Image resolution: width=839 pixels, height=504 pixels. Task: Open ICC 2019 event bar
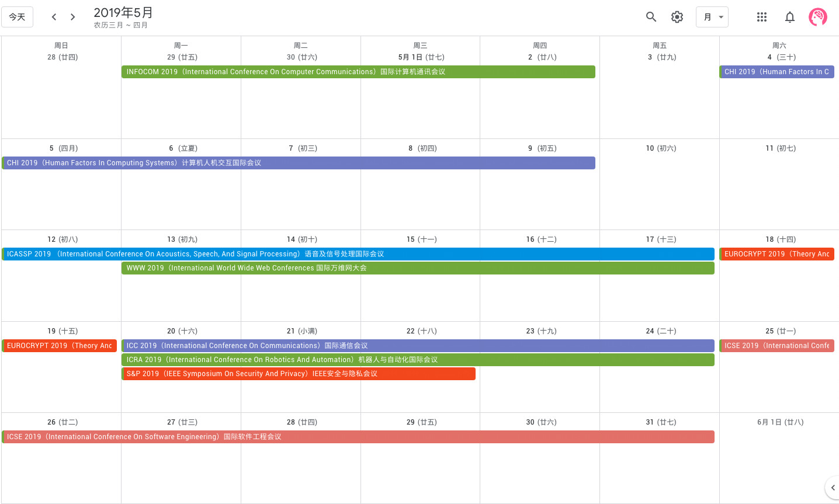click(x=418, y=346)
